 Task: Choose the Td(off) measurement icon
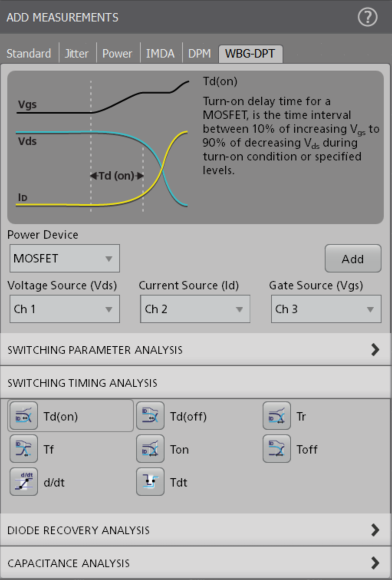point(150,416)
